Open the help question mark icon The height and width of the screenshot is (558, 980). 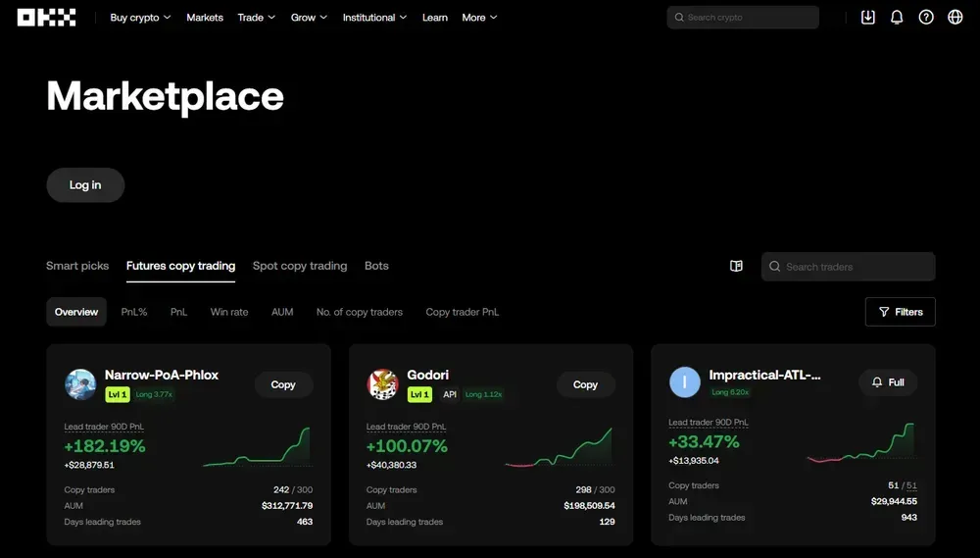pyautogui.click(x=926, y=18)
